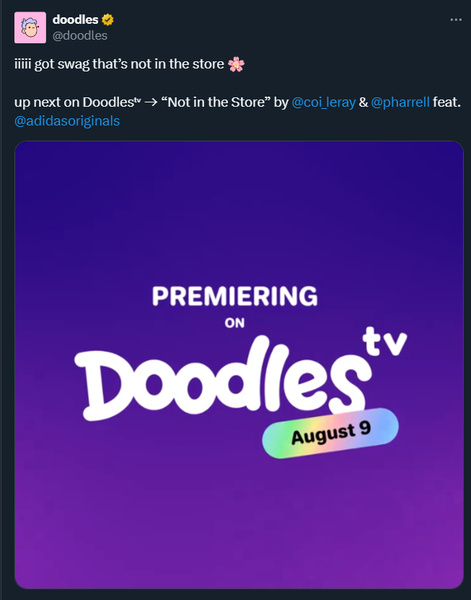Open the @doodles handle link
Viewport: 471px width, 600px height.
tap(80, 36)
